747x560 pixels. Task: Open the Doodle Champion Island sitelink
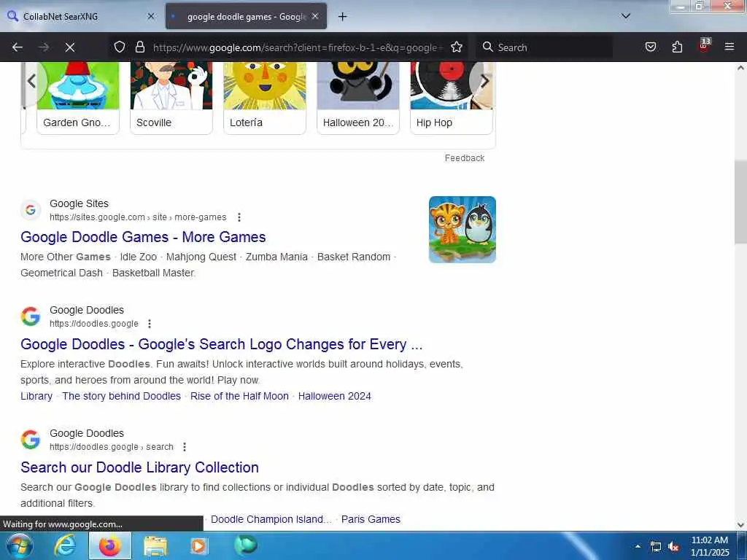point(271,519)
